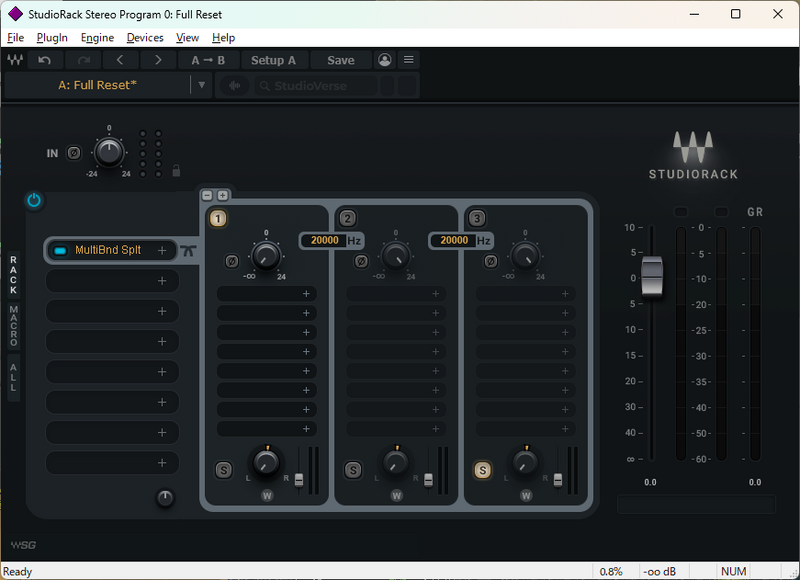Click the speaker icon beside StudioVerse search
The width and height of the screenshot is (800, 580).
[235, 85]
